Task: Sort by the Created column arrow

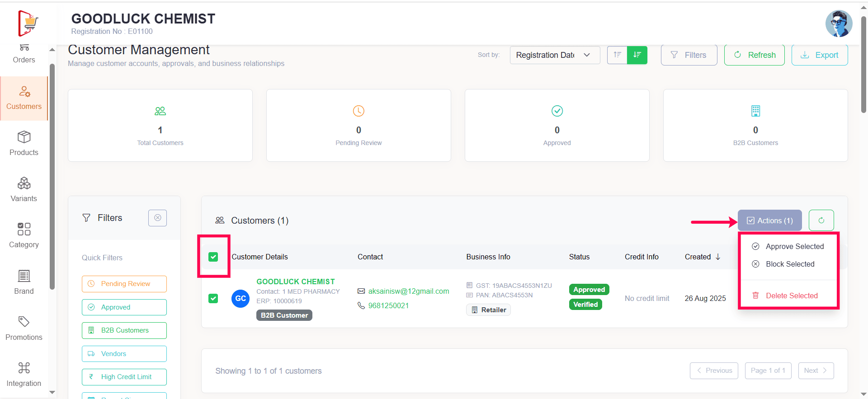Action: coord(718,257)
